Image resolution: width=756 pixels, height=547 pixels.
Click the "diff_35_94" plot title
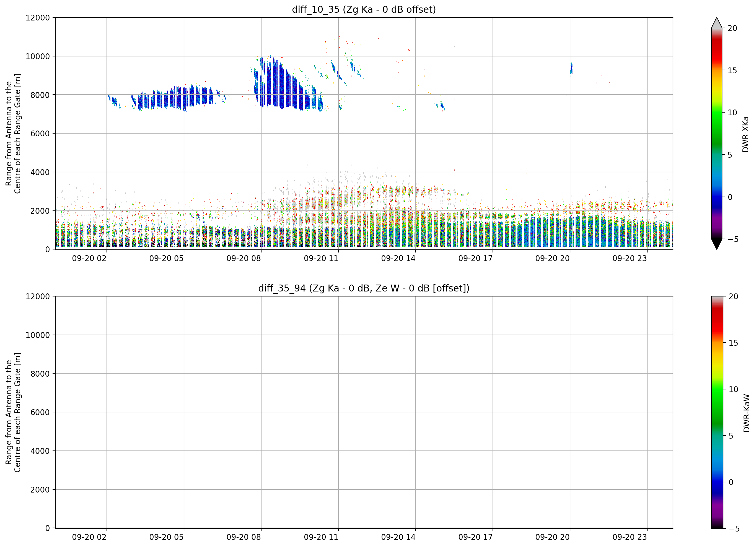[x=364, y=288]
